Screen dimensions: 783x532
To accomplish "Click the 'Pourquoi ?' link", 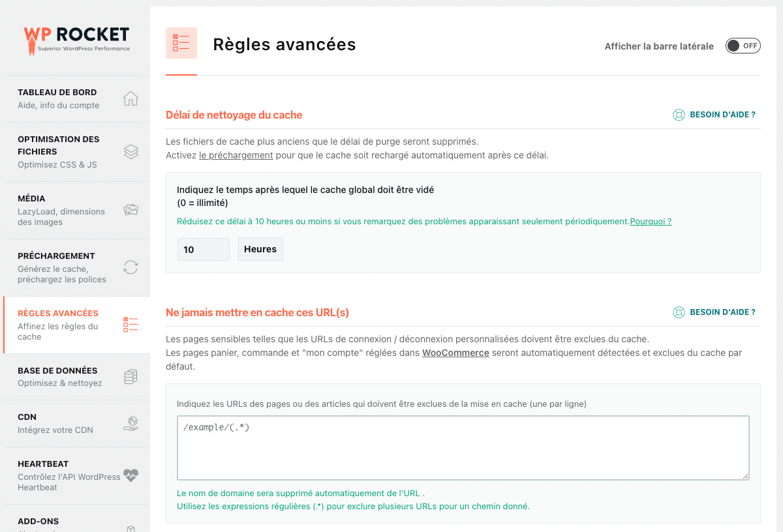I will click(651, 222).
